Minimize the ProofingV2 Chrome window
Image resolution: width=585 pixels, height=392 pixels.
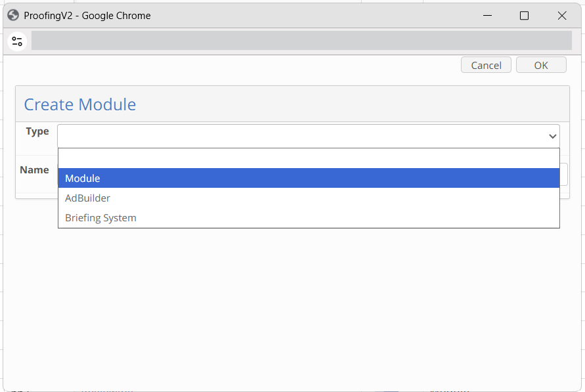pyautogui.click(x=487, y=15)
